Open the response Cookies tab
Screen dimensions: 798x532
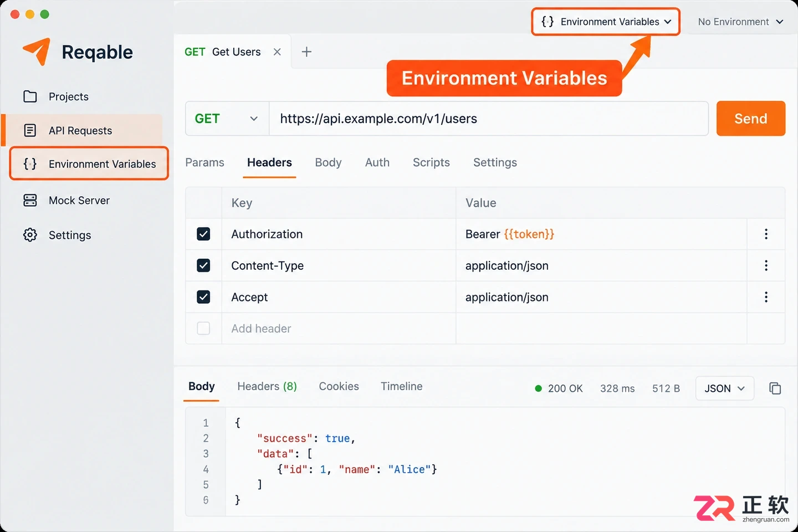(x=339, y=386)
